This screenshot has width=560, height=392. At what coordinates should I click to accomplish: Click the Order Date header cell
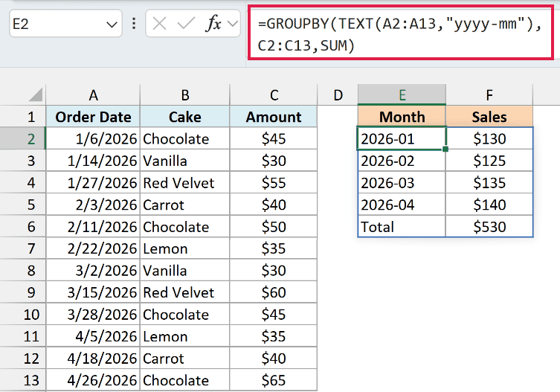coord(93,117)
